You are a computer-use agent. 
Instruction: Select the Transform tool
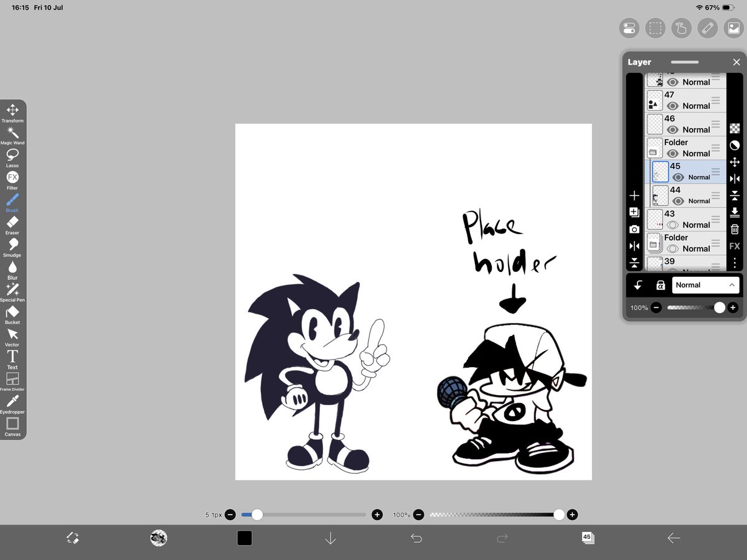[12, 113]
